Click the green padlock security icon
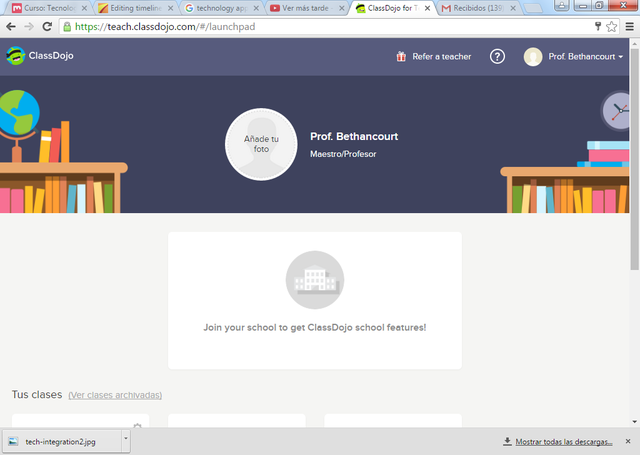This screenshot has height=455, width=640. coord(67,27)
